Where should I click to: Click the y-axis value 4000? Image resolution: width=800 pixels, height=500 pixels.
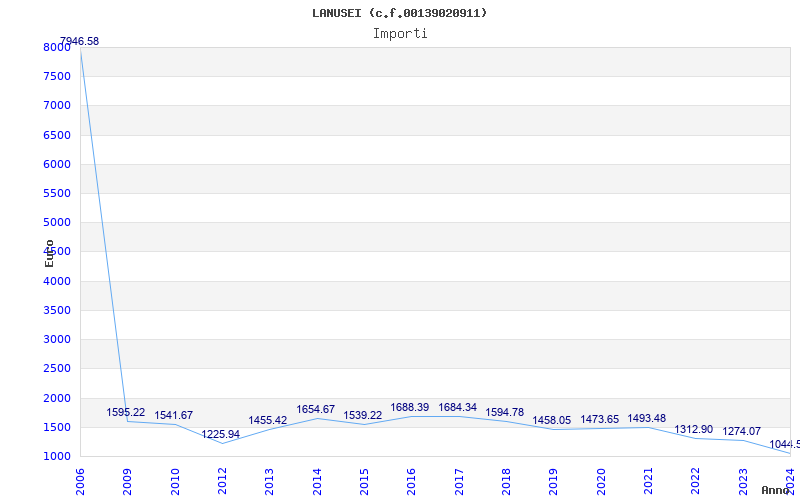(57, 281)
